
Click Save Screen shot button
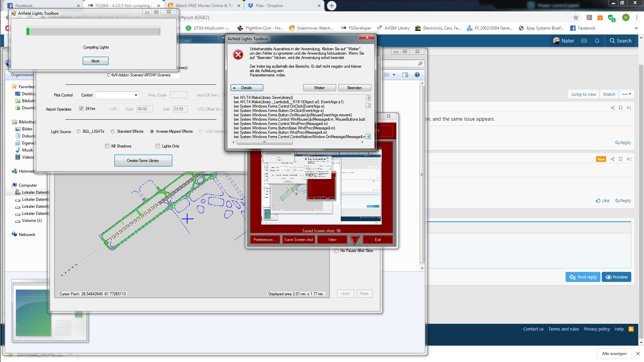pos(299,240)
